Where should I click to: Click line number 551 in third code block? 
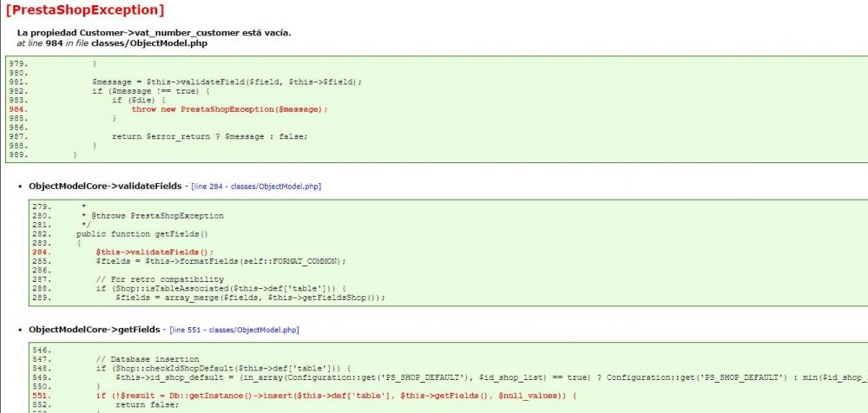coord(42,396)
